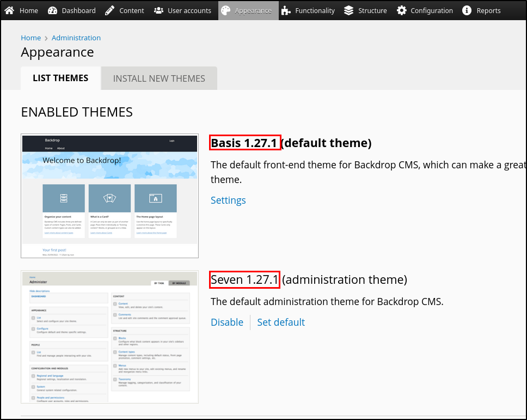Image resolution: width=527 pixels, height=420 pixels.
Task: Follow the Home breadcrumb link
Action: (31, 38)
